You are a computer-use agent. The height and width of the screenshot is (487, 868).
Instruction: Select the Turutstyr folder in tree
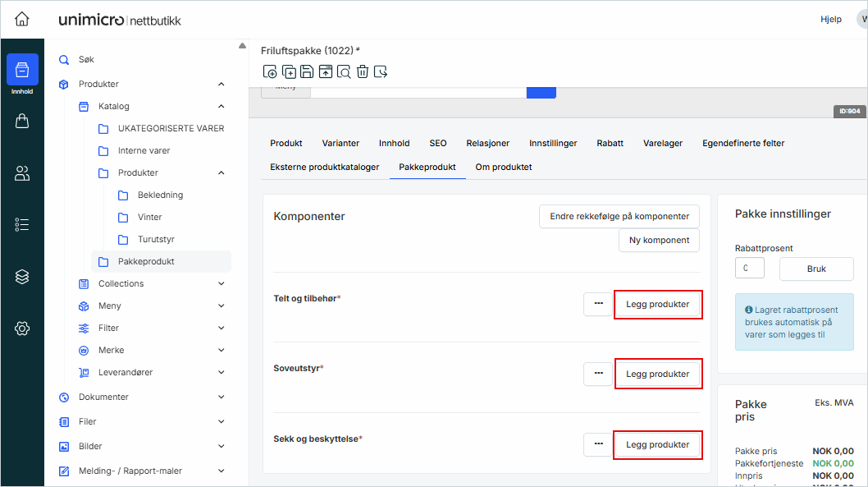156,239
